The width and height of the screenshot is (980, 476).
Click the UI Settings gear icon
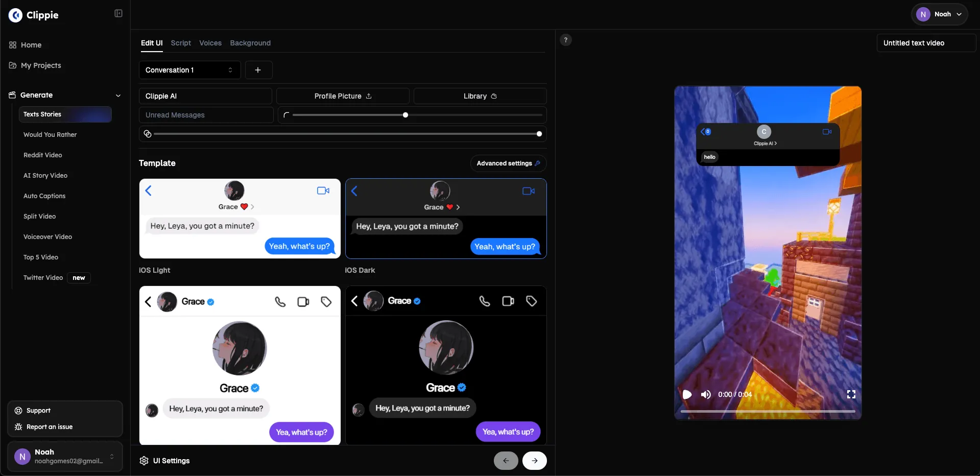click(144, 461)
